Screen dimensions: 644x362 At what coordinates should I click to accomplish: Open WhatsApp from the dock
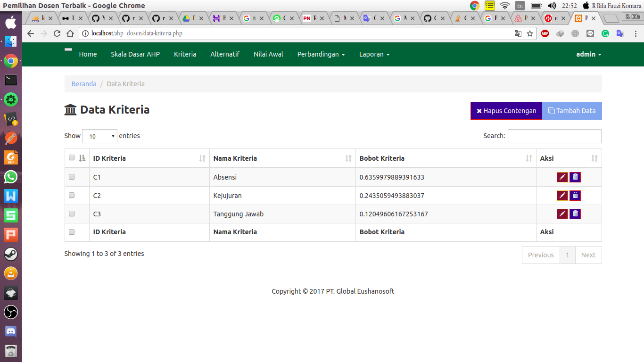pos(11,177)
